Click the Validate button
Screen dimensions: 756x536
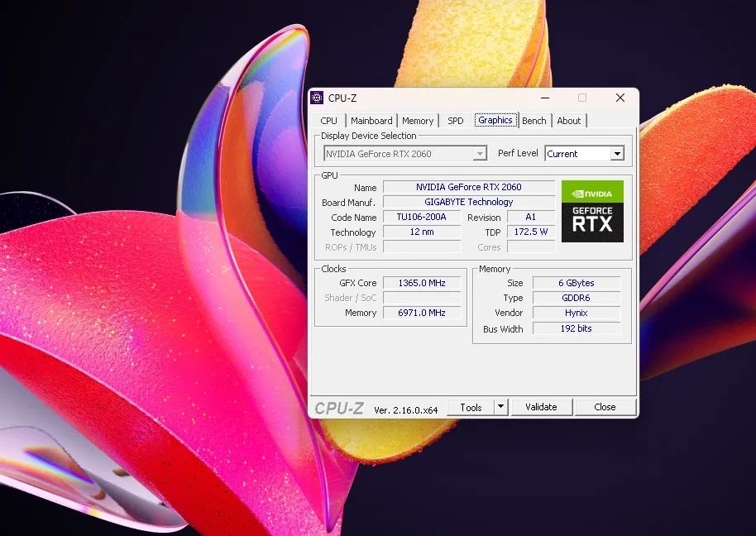(x=542, y=407)
